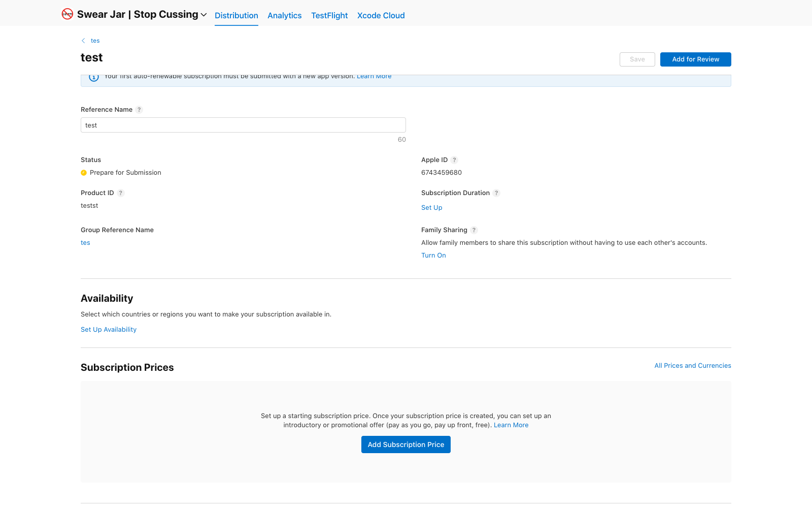This screenshot has height=508, width=812.
Task: Open All Prices and Currencies
Action: click(693, 366)
